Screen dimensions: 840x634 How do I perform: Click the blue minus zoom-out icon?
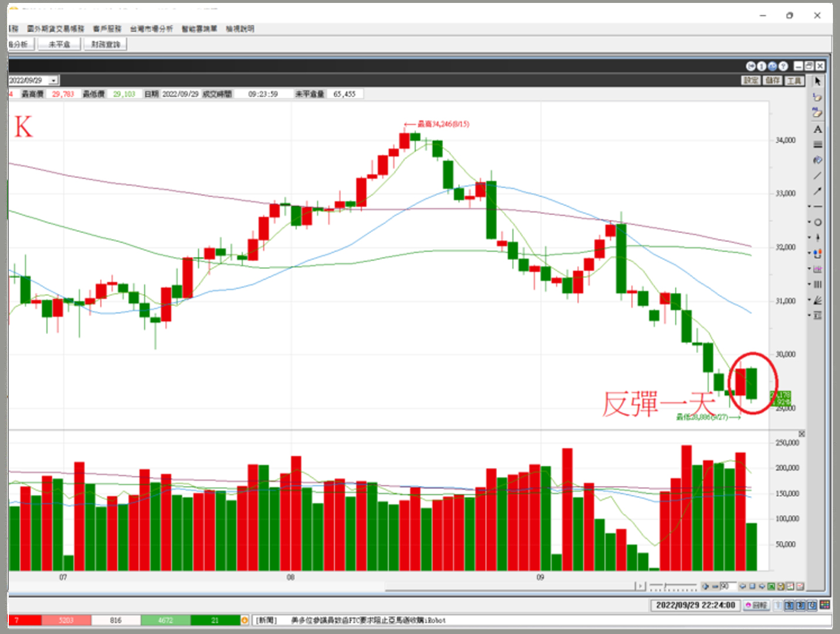point(715,586)
